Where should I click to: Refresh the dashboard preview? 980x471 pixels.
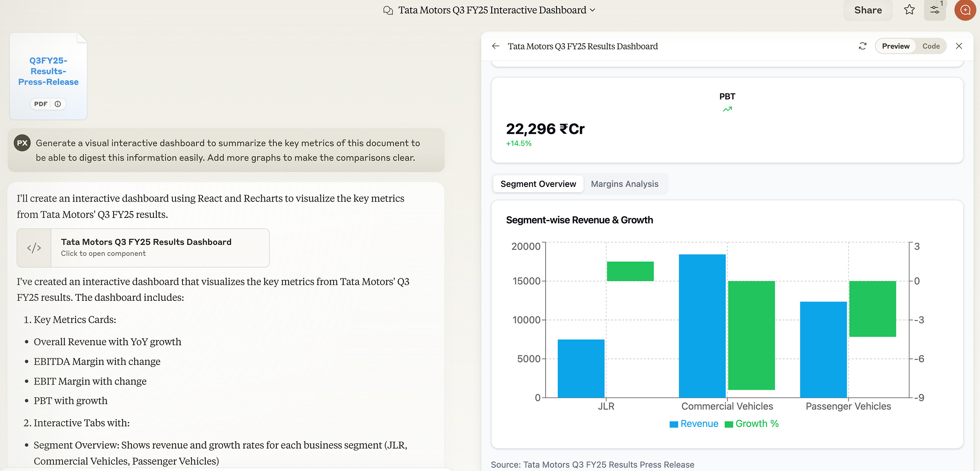click(862, 46)
